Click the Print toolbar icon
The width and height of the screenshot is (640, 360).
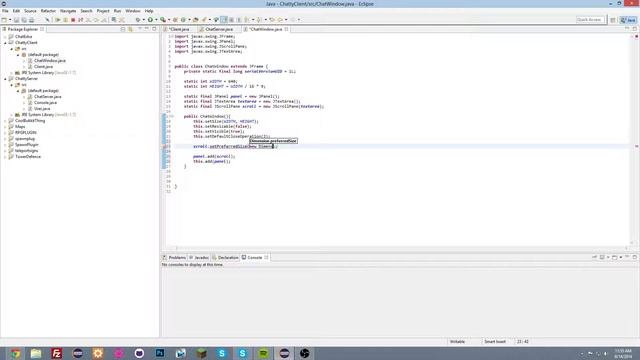(x=31, y=20)
